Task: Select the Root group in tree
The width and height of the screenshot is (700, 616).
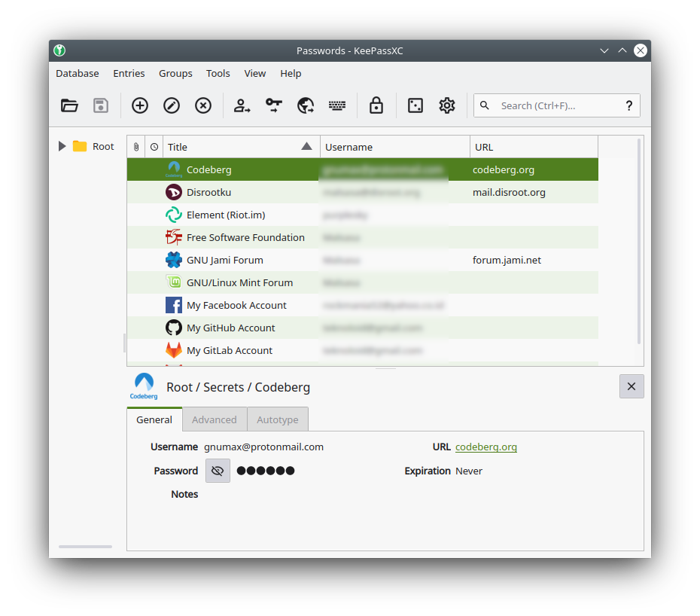Action: coord(103,147)
